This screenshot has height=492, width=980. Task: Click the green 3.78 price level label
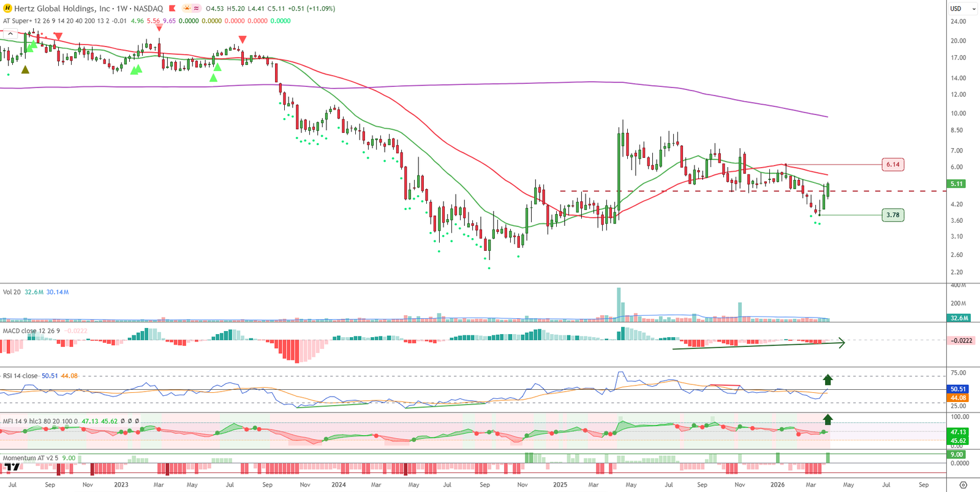point(892,215)
